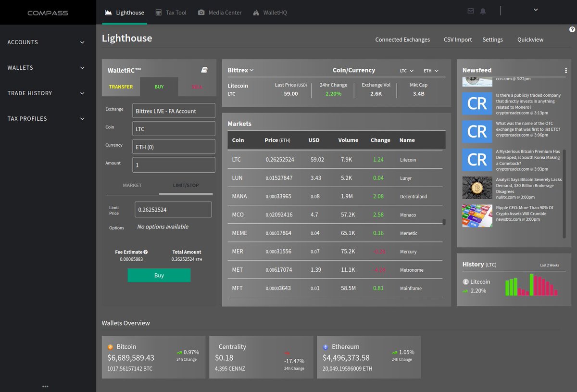
Task: Click the Bitcoin coin icon in wallets
Action: pyautogui.click(x=110, y=347)
